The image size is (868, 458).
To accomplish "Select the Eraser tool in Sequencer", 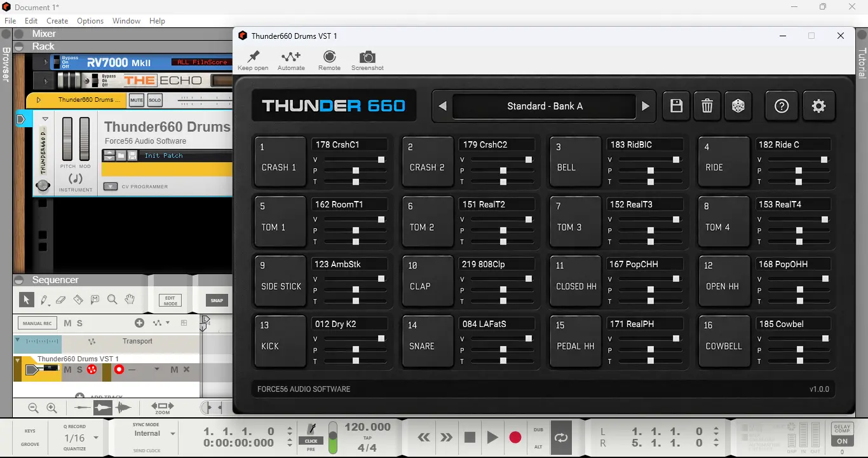I will pos(61,300).
